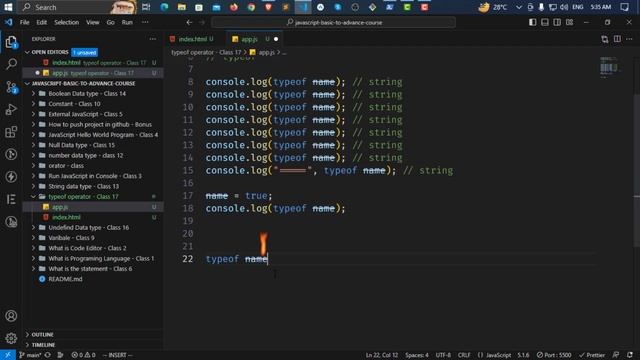This screenshot has width=640, height=360.
Task: Toggle Primary Side Bar layout icon
Action: 532,22
